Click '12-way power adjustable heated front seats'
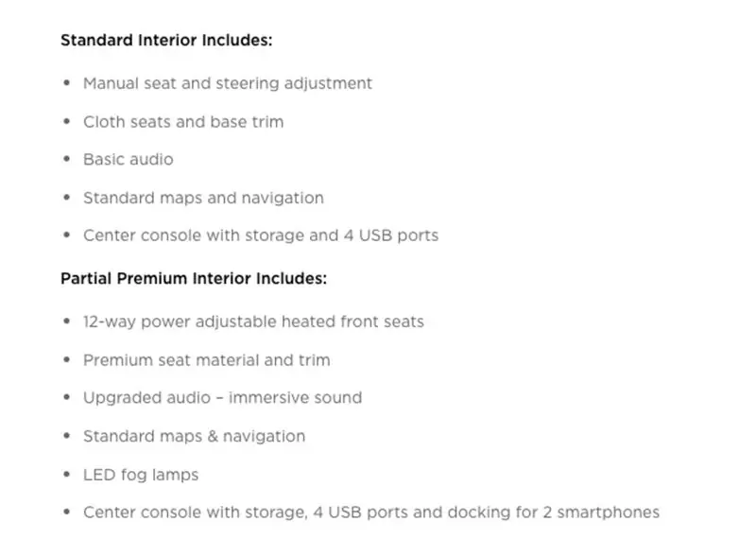The height and width of the screenshot is (539, 756). [253, 322]
